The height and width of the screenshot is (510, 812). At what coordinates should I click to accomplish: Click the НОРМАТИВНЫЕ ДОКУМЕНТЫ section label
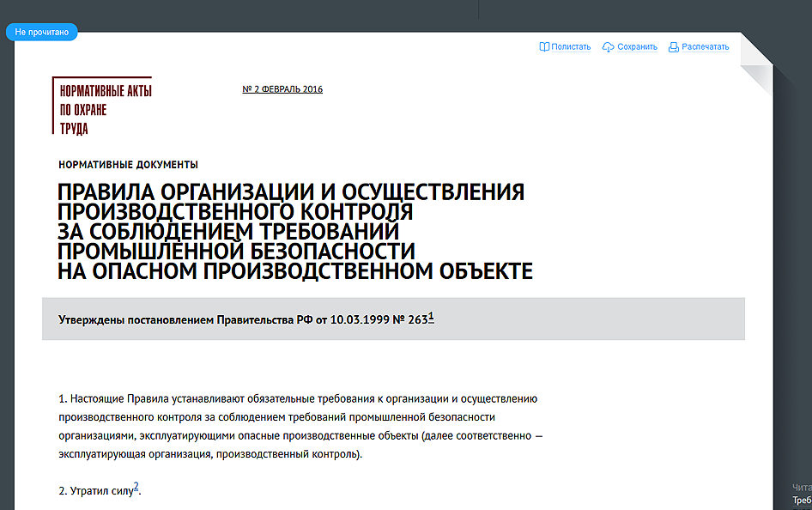coord(128,165)
